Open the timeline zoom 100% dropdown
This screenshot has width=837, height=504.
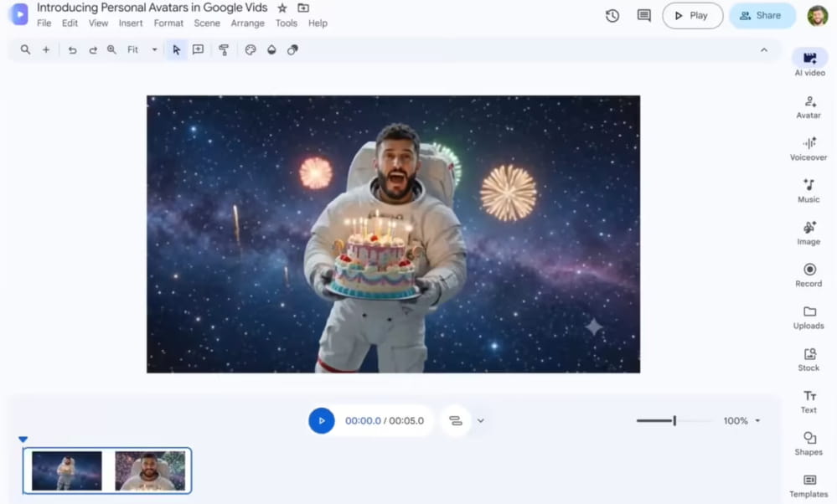741,421
